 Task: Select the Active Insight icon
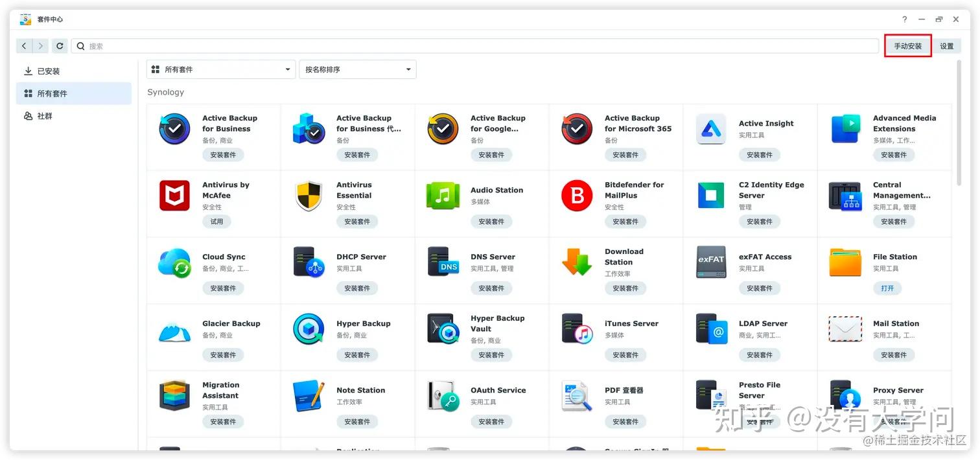tap(711, 129)
